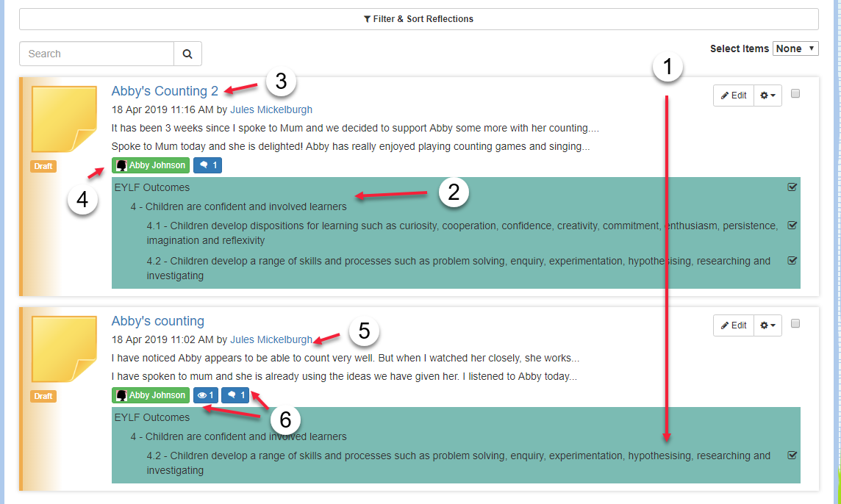
Task: Click the Abby Johnson tag on Abby's counting
Action: (151, 395)
